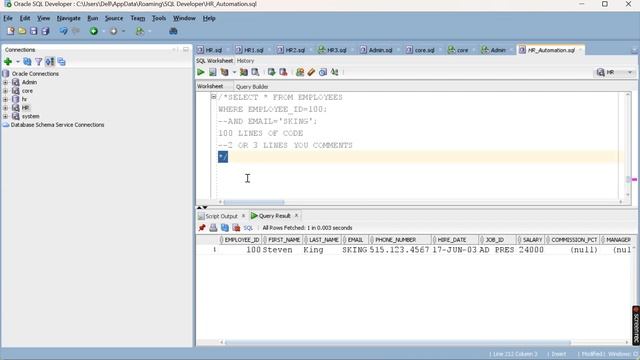Click the Delete row icon in Query Result toolbar
This screenshot has height=360, width=640.
(236, 228)
